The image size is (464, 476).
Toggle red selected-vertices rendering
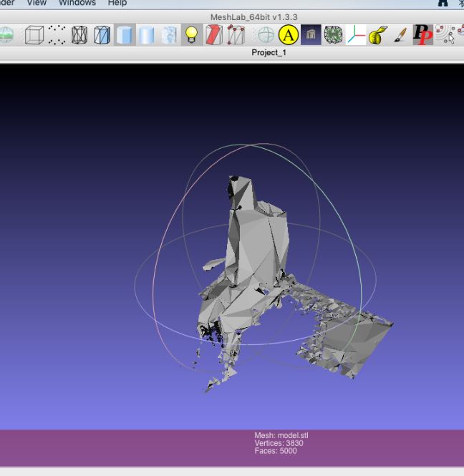click(x=236, y=35)
